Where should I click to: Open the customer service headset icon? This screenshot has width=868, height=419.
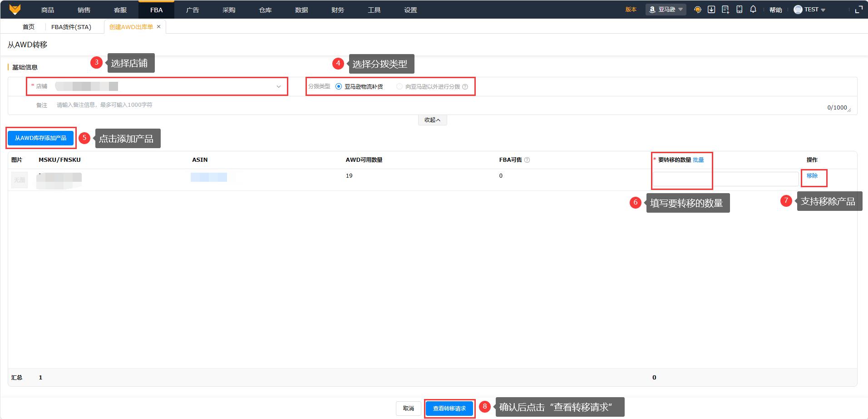pyautogui.click(x=698, y=10)
